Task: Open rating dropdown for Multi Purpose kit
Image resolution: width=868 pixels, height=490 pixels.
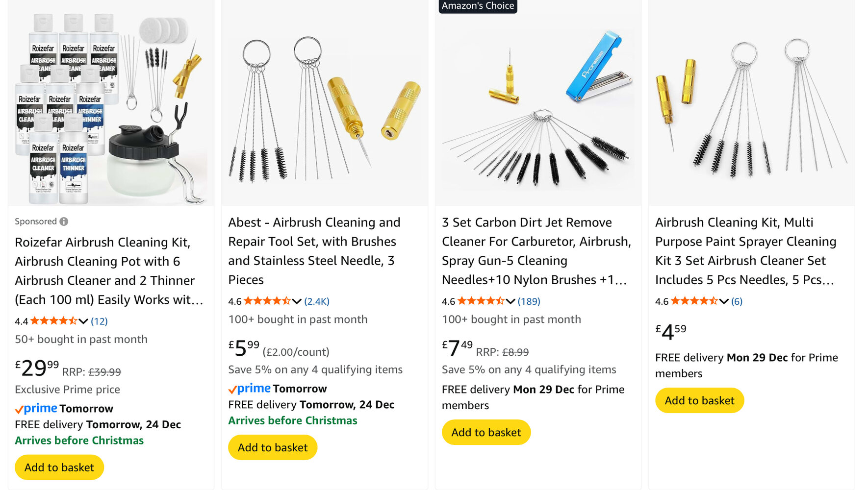Action: (724, 301)
